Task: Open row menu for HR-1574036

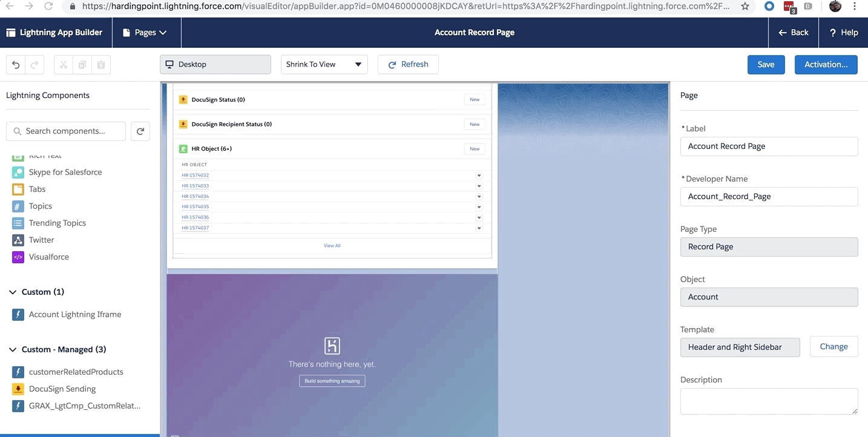Action: tap(479, 217)
